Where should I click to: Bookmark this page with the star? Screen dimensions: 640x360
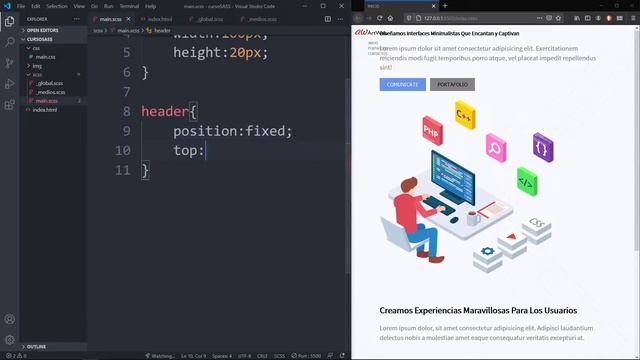click(558, 18)
